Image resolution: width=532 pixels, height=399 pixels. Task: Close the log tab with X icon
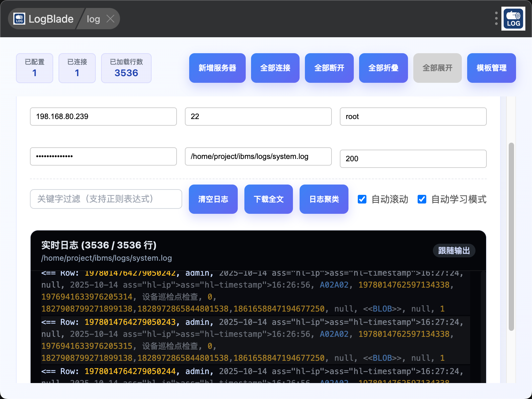click(110, 19)
